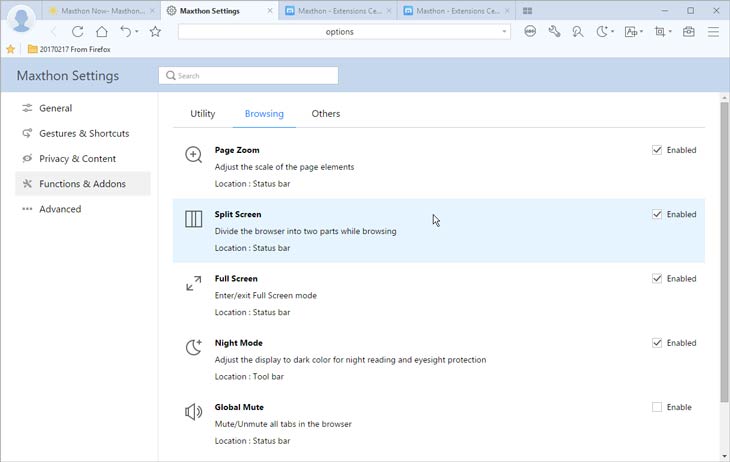Click the Split Screen title text
The width and height of the screenshot is (730, 462).
coord(238,214)
